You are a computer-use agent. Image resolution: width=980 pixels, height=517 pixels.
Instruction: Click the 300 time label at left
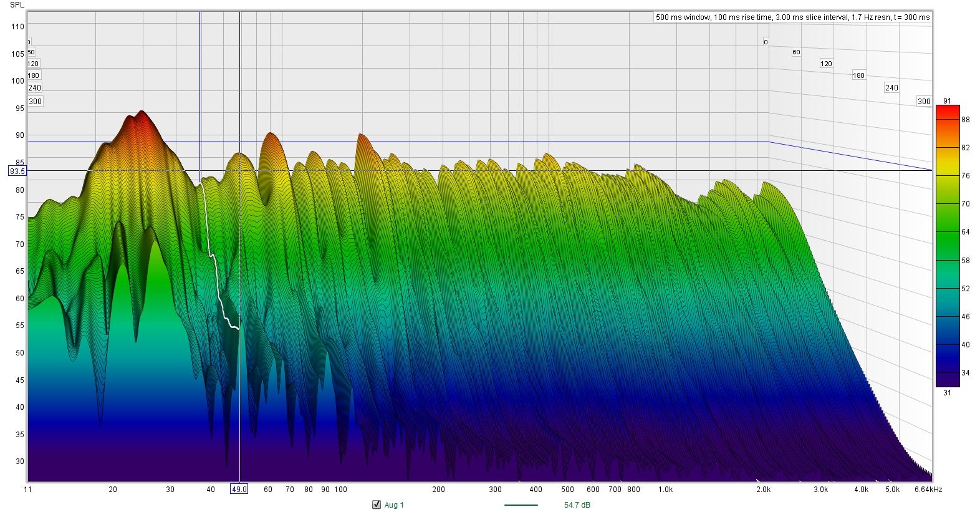pos(35,102)
